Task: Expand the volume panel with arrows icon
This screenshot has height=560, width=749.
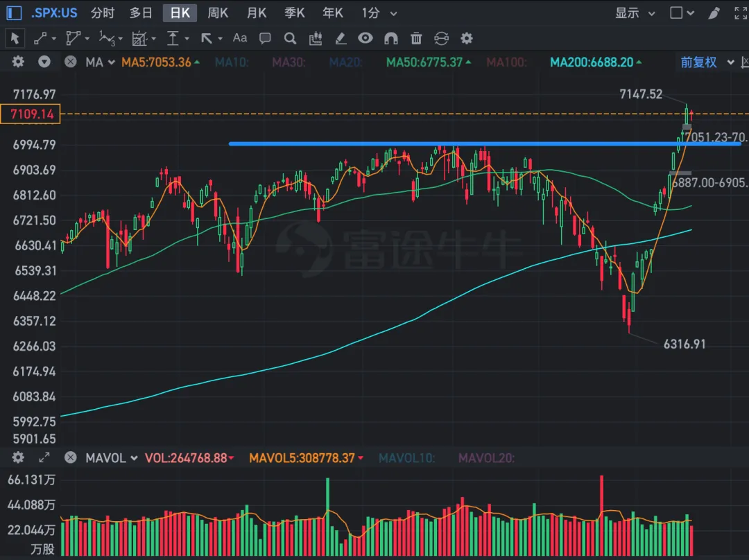Action: pyautogui.click(x=44, y=457)
